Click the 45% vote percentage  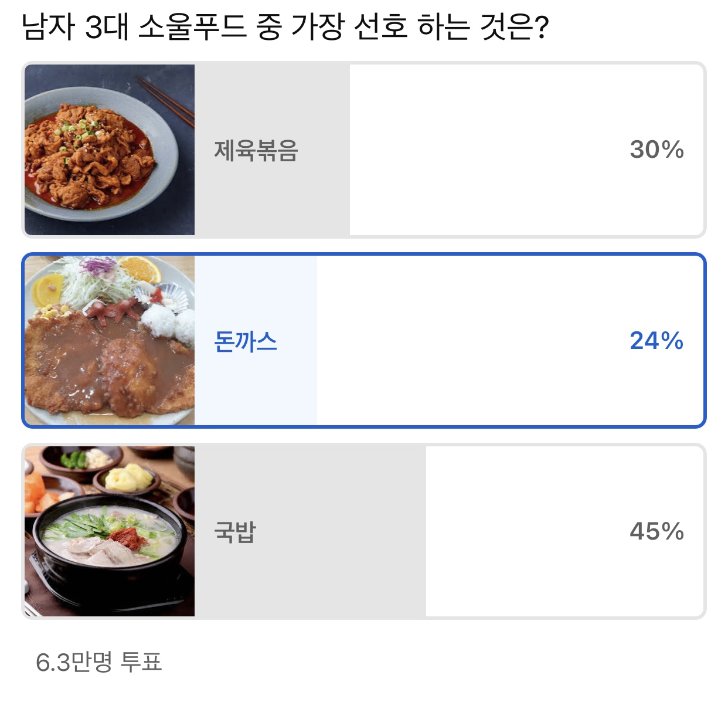[x=656, y=531]
